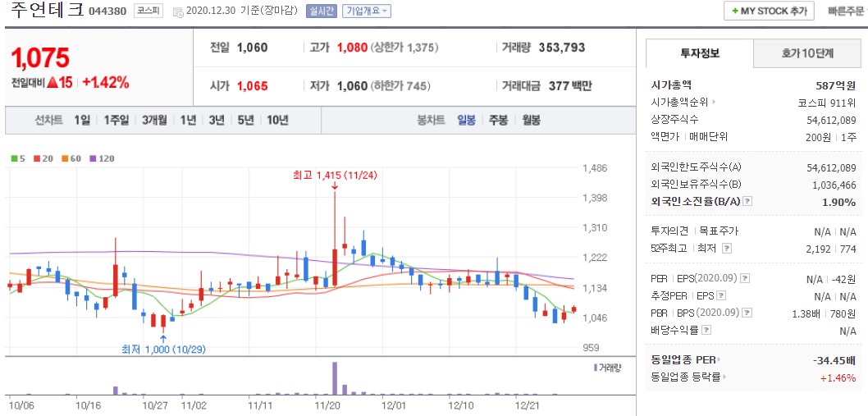Click the arrow next to 동일업종 PER
Viewport: 868px width, 416px height.
coord(719,360)
